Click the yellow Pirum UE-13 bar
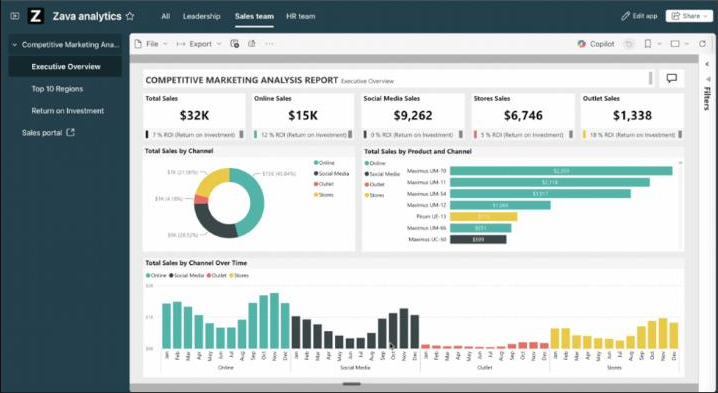The width and height of the screenshot is (718, 393). click(484, 217)
